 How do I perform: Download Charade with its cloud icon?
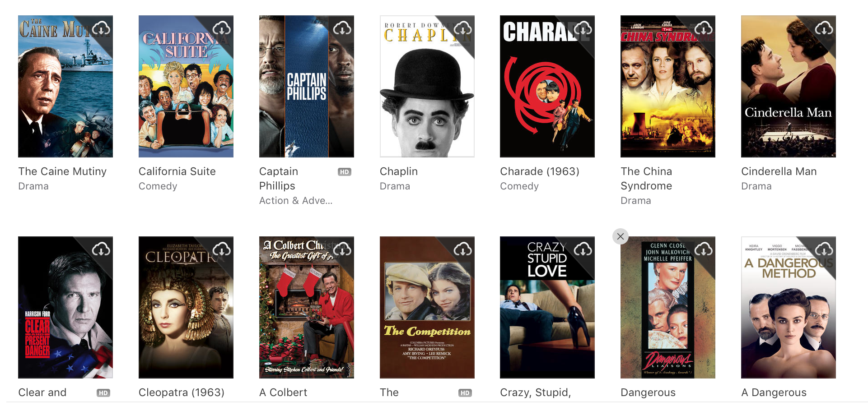tap(583, 28)
